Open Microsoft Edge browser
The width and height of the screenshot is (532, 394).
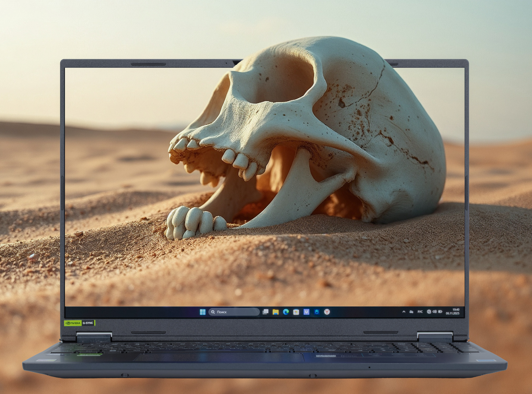(286, 312)
